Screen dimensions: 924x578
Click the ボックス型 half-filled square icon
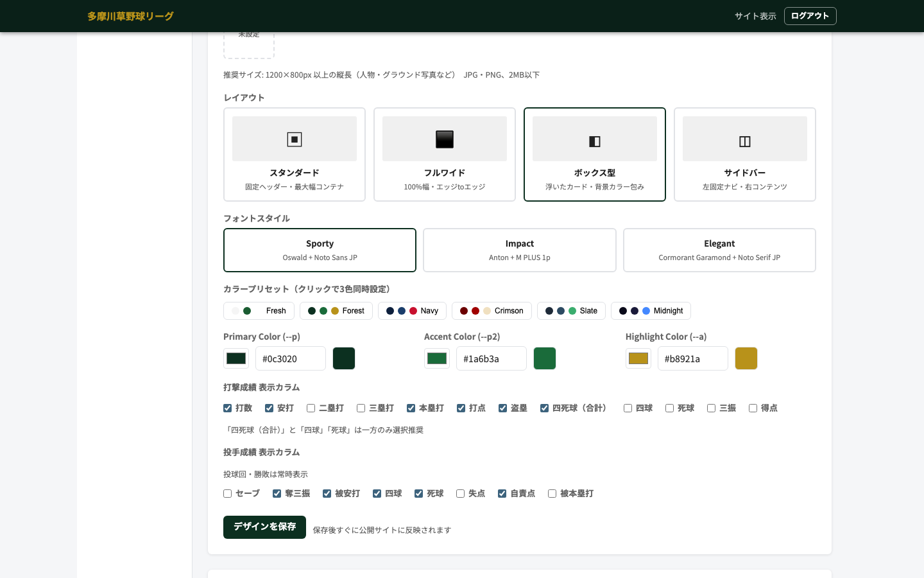click(x=595, y=141)
